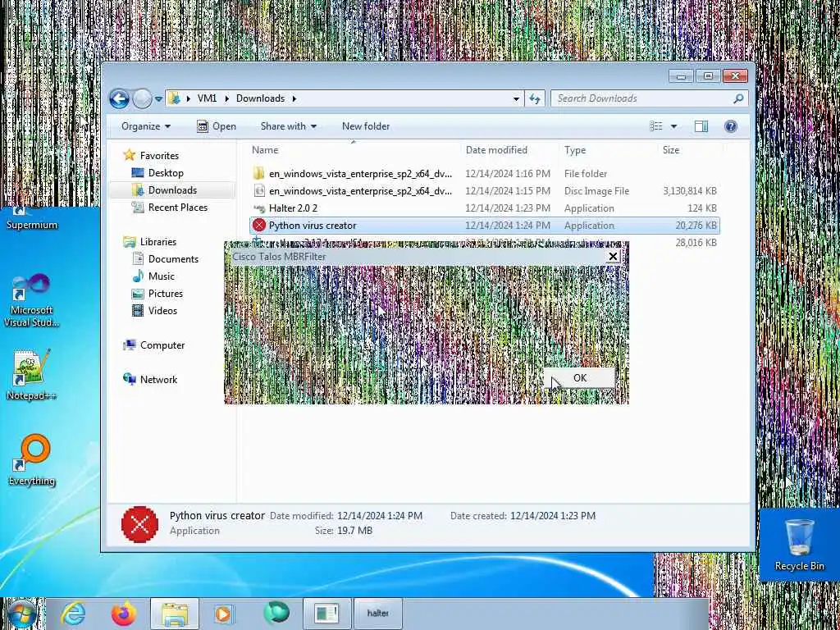This screenshot has height=630, width=840.
Task: Click the Back navigation arrow in Explorer
Action: click(x=119, y=98)
